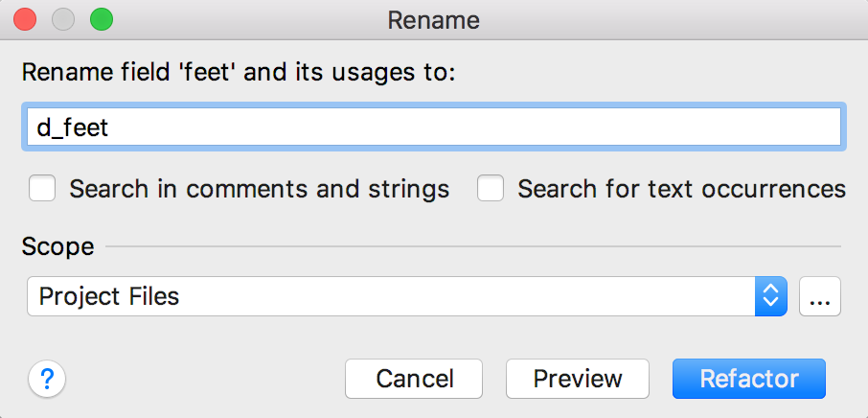The width and height of the screenshot is (868, 418).
Task: Click the 'Search in comments and strings' label text
Action: (259, 189)
